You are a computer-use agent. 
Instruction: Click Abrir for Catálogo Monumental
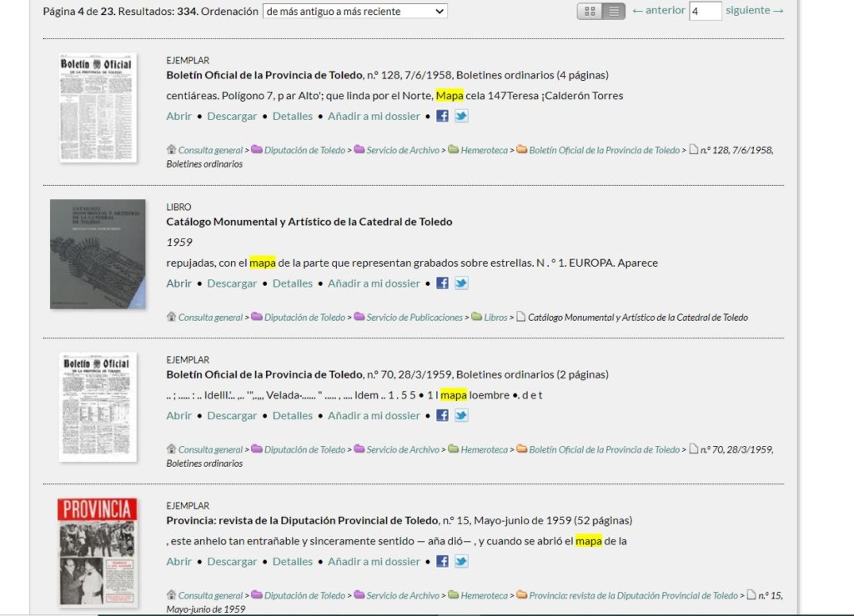pos(179,283)
